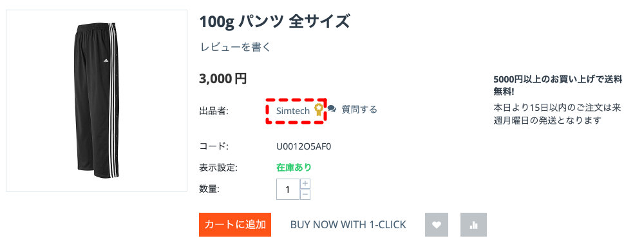
Task: Click the 3,000 円 price text
Action: [223, 78]
